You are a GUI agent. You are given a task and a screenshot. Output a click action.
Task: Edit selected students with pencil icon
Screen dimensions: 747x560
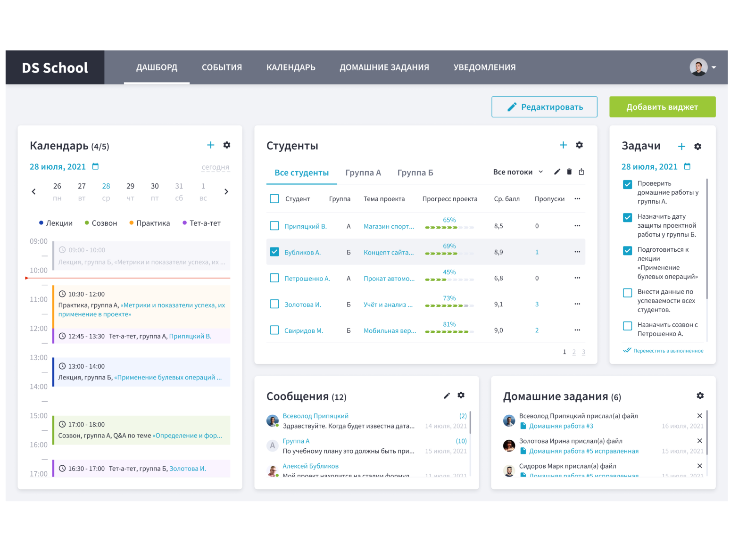pos(557,172)
